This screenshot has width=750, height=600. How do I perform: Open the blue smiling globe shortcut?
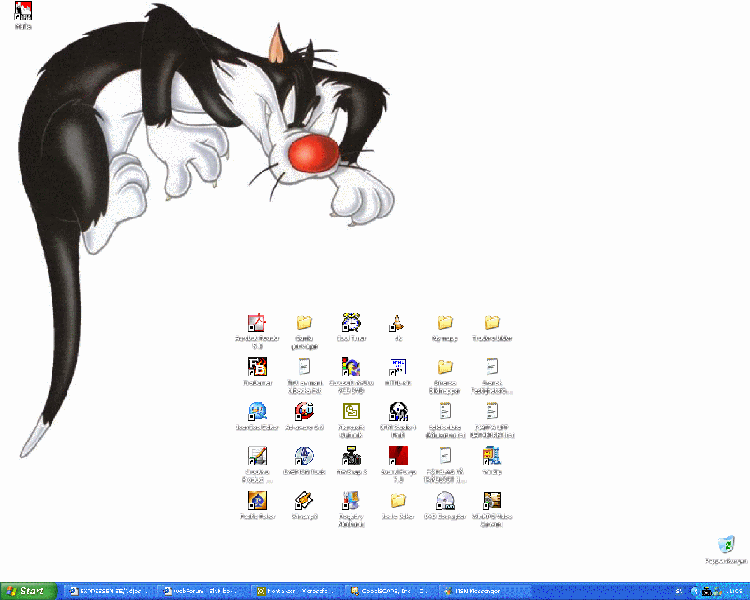[257, 411]
